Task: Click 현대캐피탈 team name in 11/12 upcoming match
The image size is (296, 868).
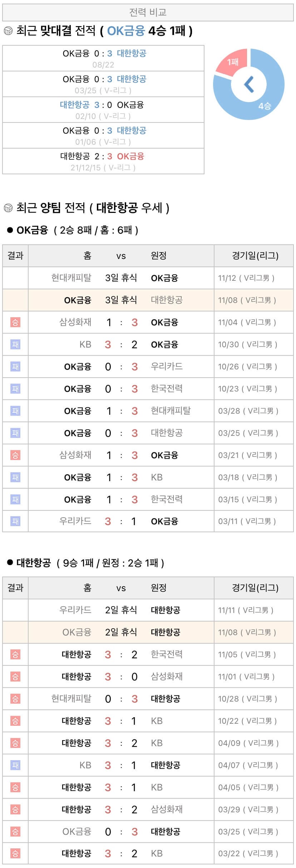Action: 71,278
